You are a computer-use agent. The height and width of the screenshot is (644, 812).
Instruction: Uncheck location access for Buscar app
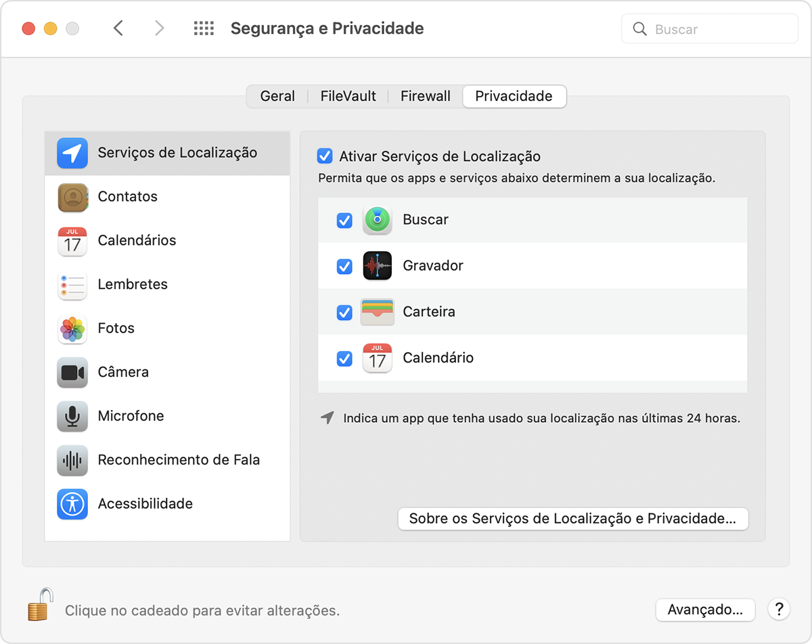344,221
